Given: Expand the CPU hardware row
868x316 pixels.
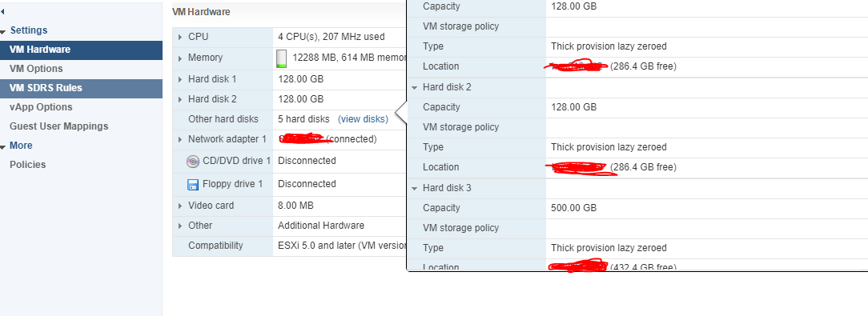Looking at the screenshot, I should tap(180, 37).
